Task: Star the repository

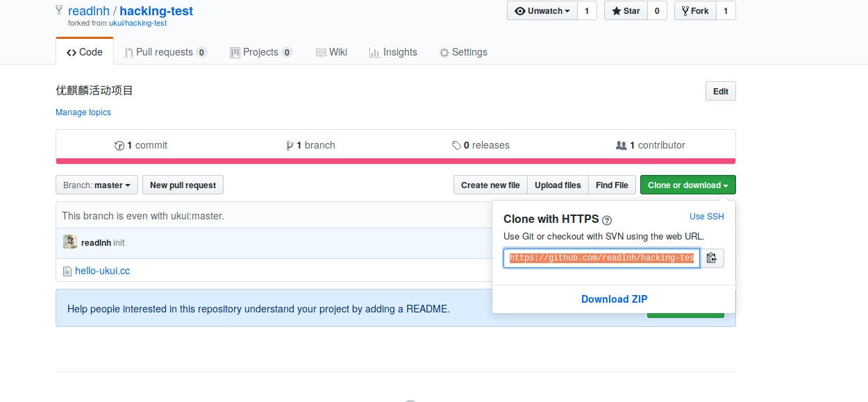Action: coord(626,11)
